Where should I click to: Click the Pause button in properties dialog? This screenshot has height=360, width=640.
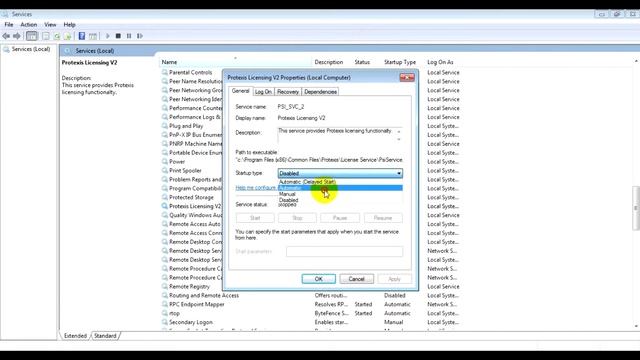340,218
